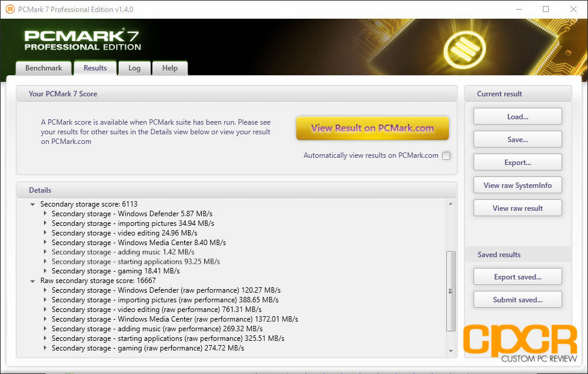
Task: Expand Windows Defender 5.87 MB/s row
Action: pos(45,213)
